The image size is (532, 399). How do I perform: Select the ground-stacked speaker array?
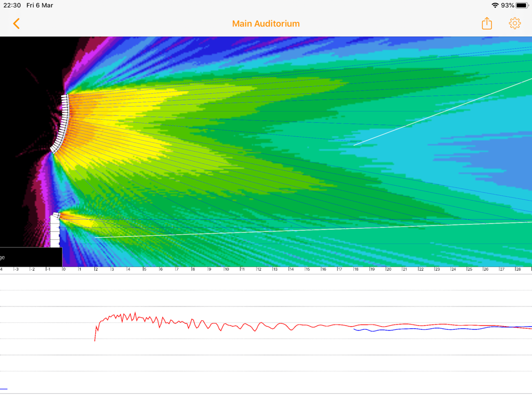tap(55, 230)
